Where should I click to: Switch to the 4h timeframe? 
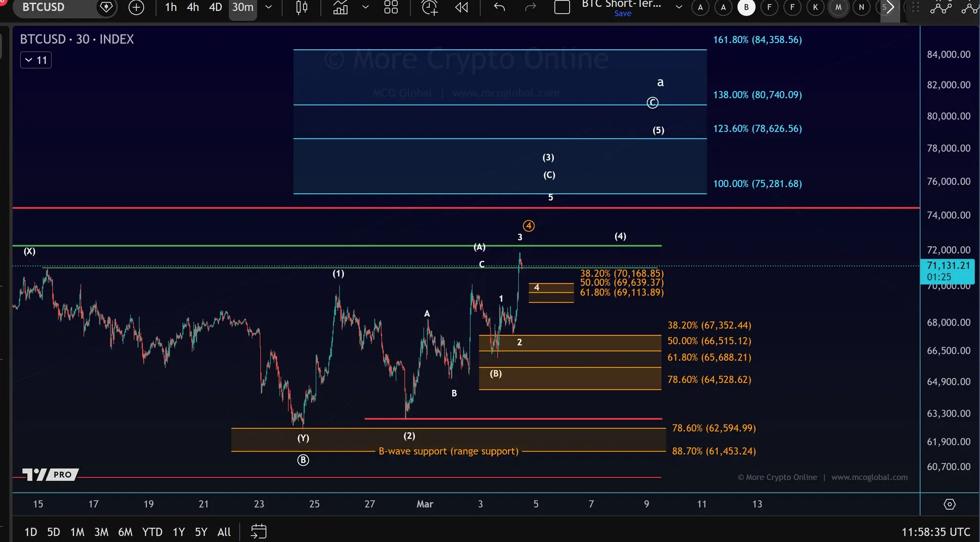(193, 7)
